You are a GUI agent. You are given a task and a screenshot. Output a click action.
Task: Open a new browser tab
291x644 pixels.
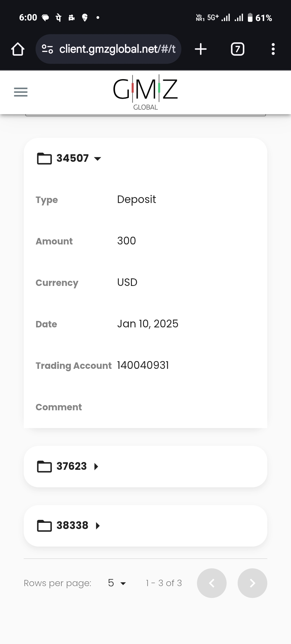pyautogui.click(x=201, y=49)
